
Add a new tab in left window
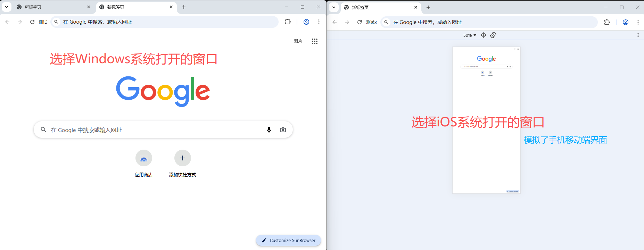pyautogui.click(x=184, y=7)
